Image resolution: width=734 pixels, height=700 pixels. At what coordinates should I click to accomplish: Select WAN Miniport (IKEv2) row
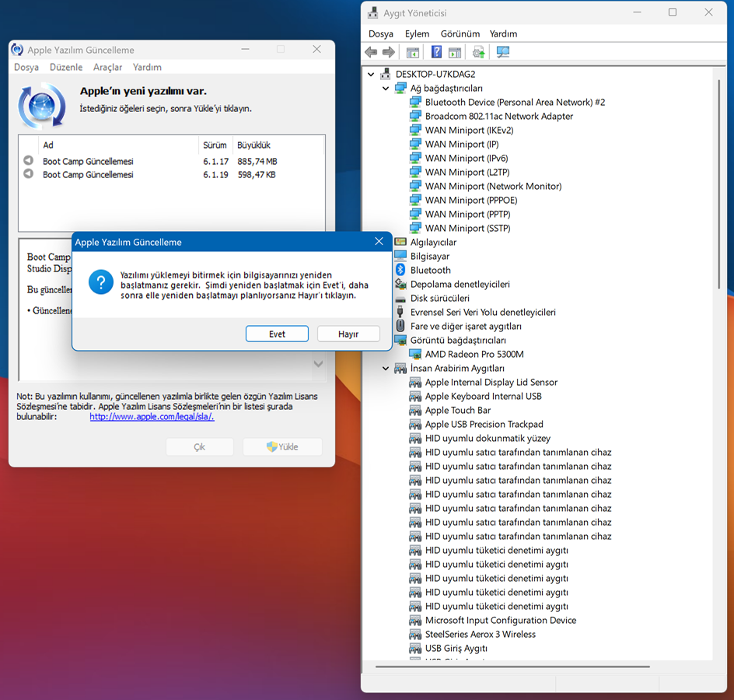point(469,130)
